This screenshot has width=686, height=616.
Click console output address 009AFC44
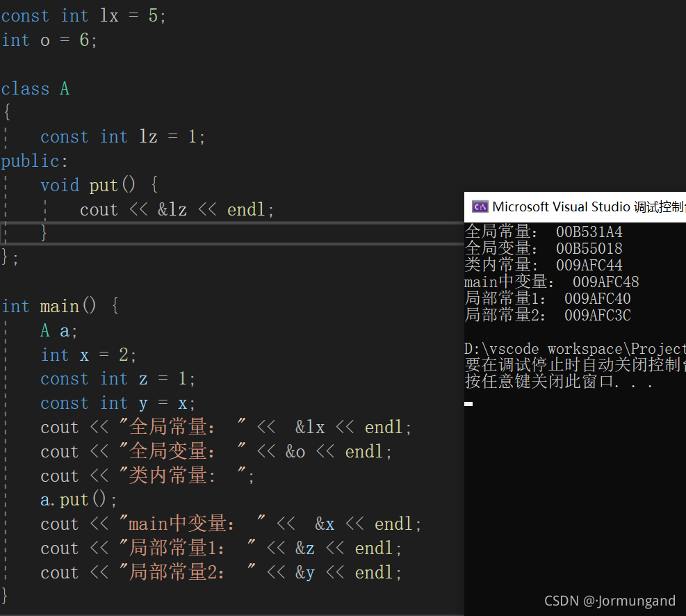pyautogui.click(x=589, y=265)
